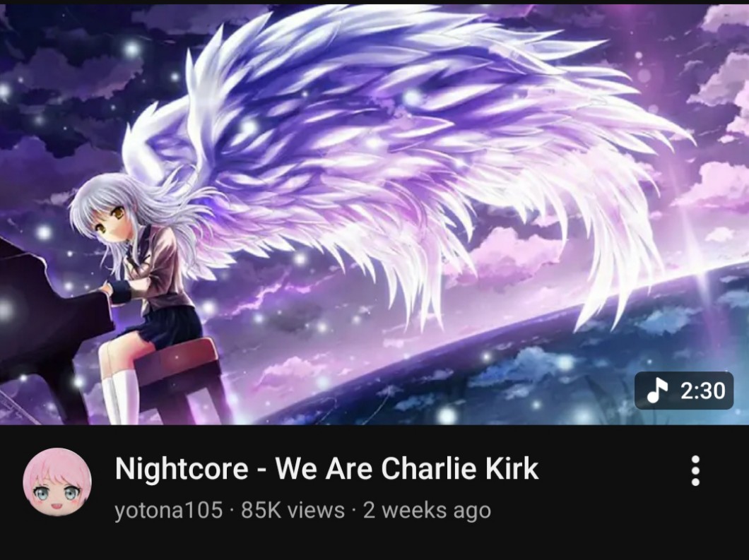Screen dimensions: 749x560
Task: Click the music note icon on the duration badge
Action: click(657, 390)
